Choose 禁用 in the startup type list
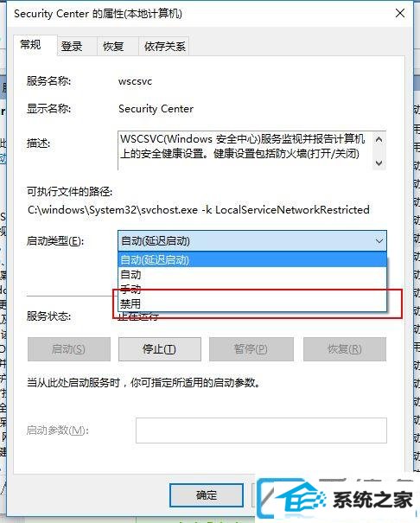This screenshot has width=420, height=523. point(252,303)
